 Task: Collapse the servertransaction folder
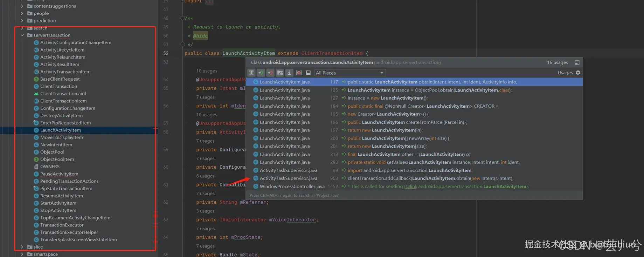pyautogui.click(x=22, y=35)
